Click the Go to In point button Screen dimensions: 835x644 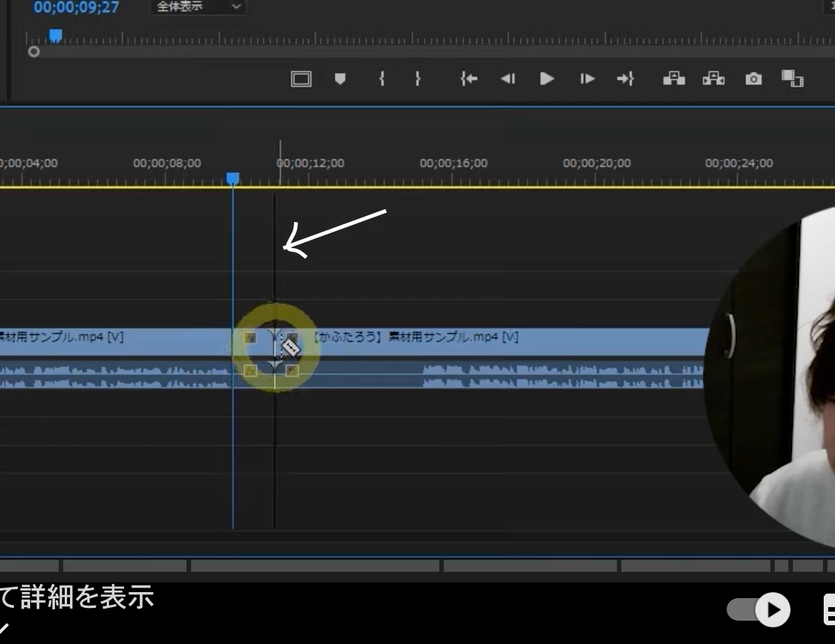point(469,79)
